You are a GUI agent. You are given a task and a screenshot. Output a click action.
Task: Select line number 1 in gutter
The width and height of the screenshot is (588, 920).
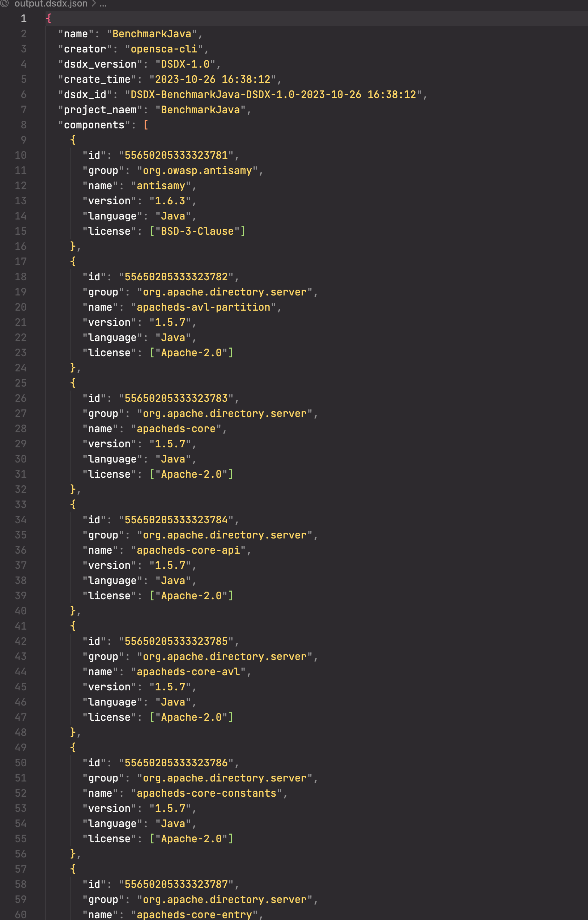23,18
